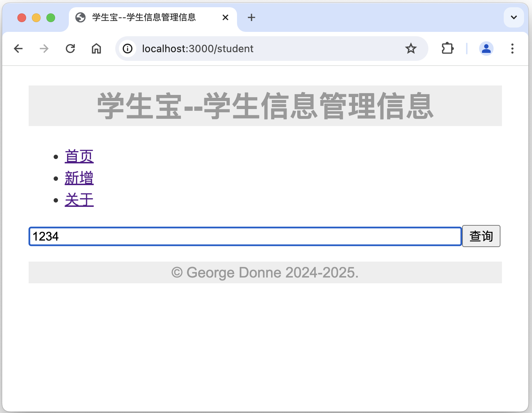Open Chrome's three-dot menu
532x413 pixels.
512,49
